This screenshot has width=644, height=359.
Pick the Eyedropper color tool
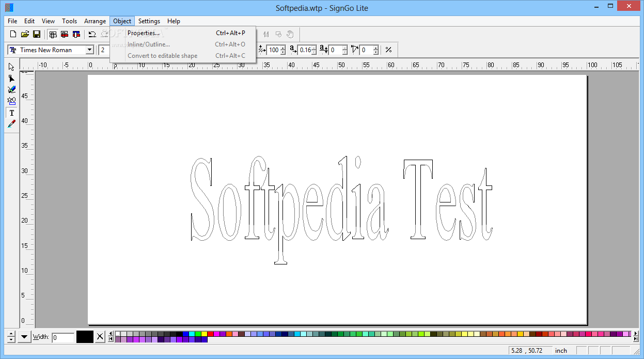coord(11,124)
